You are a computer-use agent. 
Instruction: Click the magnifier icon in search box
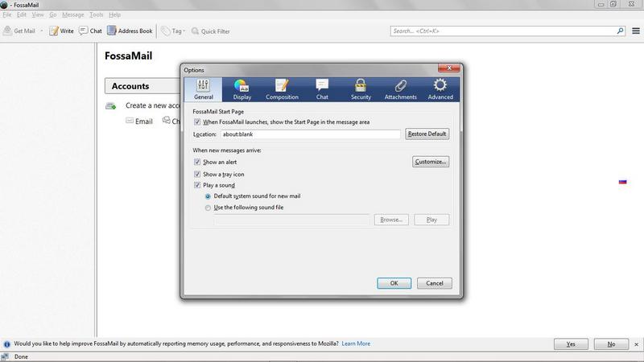(x=620, y=31)
